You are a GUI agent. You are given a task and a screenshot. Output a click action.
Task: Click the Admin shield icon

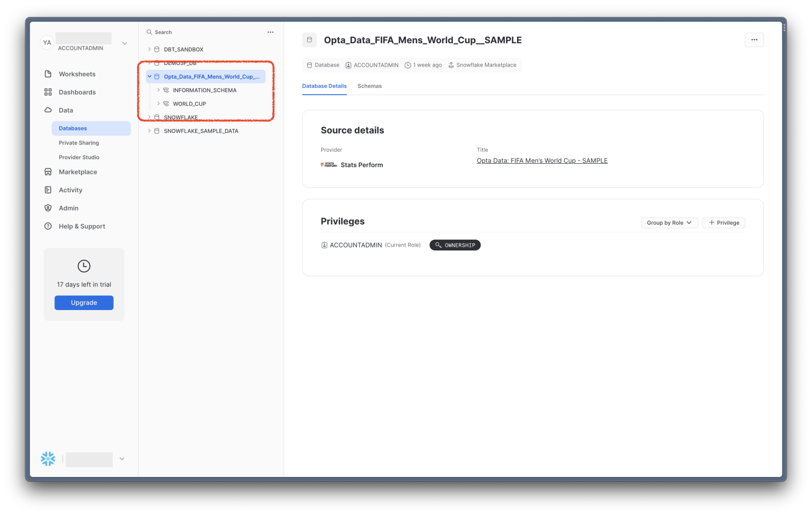coord(48,208)
